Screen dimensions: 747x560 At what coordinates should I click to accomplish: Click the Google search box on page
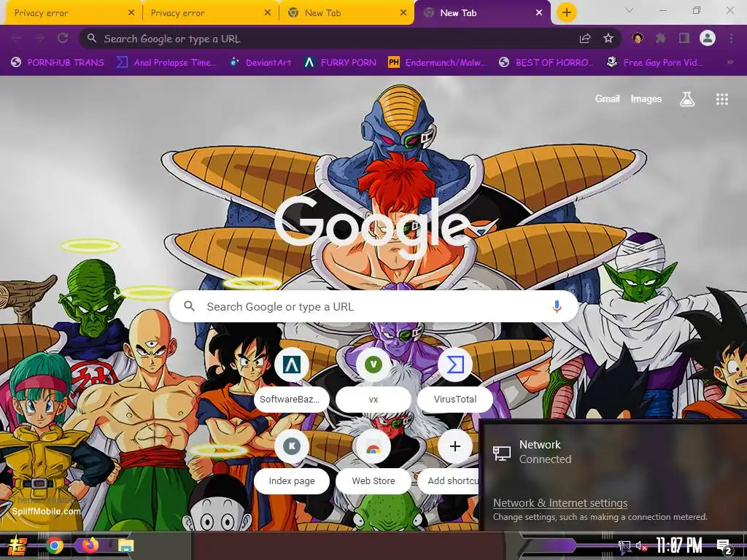[374, 307]
